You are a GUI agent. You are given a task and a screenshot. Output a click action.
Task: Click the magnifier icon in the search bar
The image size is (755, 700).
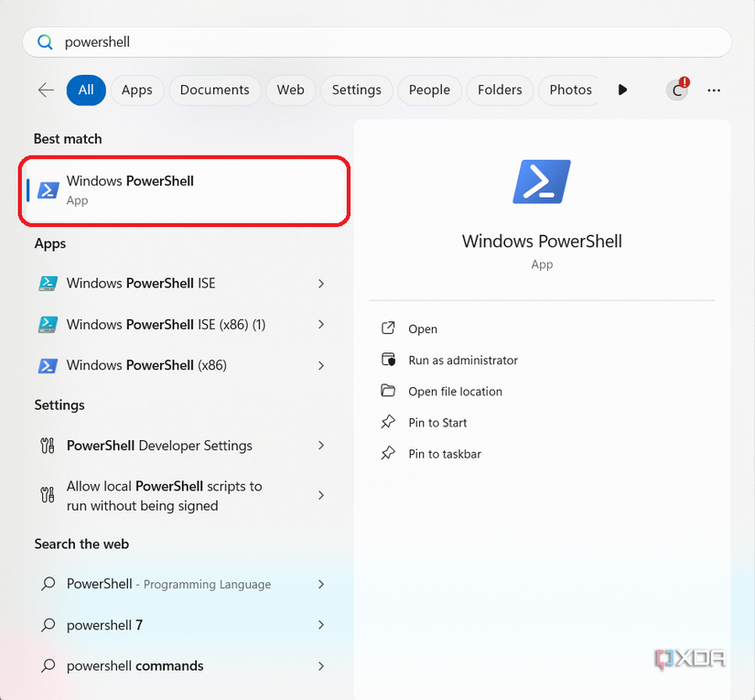coord(45,42)
